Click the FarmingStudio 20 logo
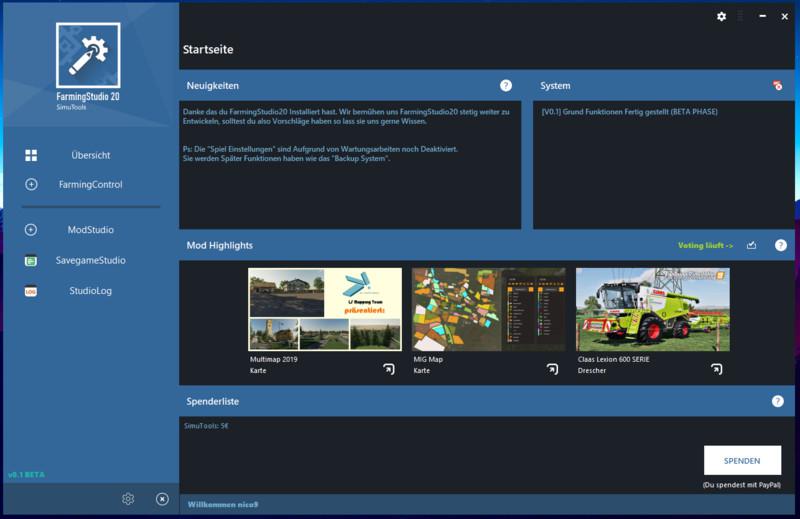This screenshot has height=519, width=800. tap(88, 56)
